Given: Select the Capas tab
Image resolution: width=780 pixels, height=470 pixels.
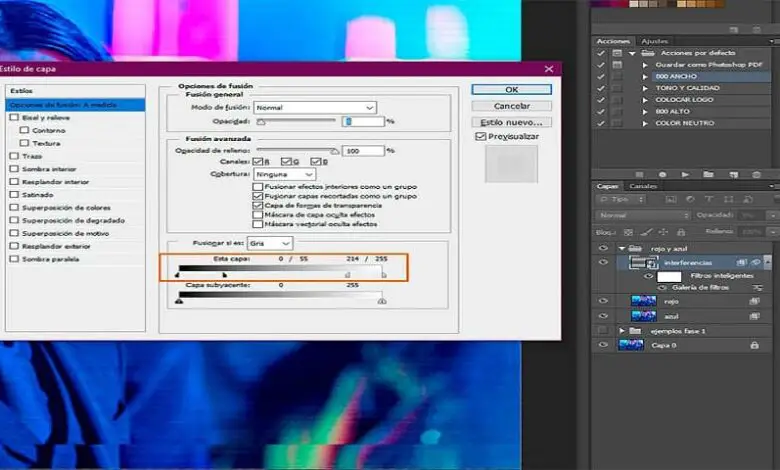Looking at the screenshot, I should tap(607, 186).
